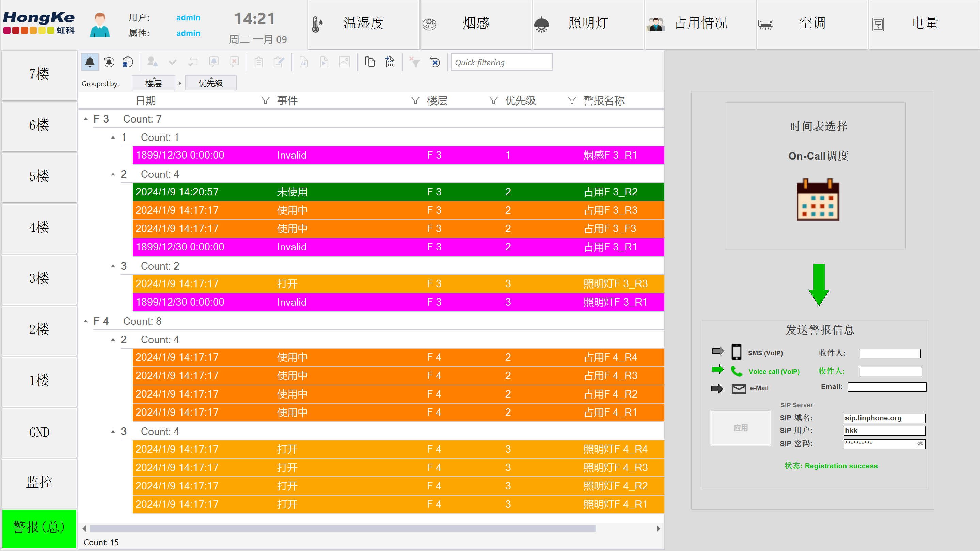Click the green Voice call handset icon
The image size is (980, 551).
(737, 371)
